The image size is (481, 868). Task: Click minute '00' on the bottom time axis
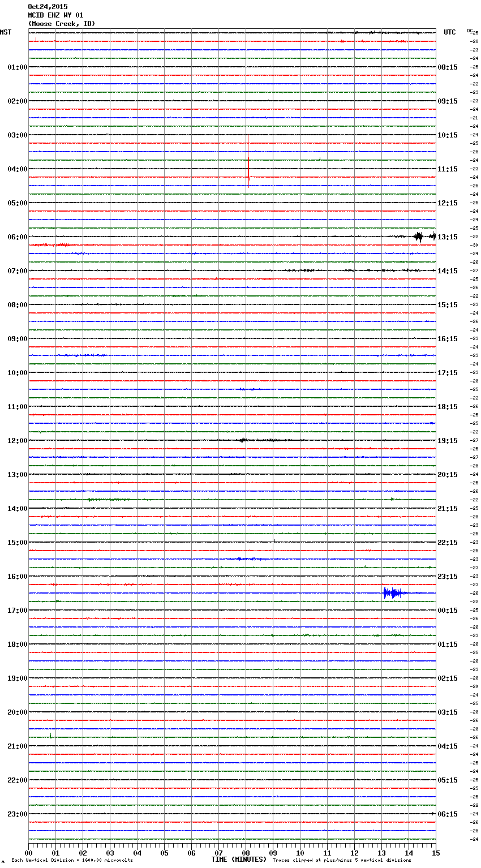point(28,853)
